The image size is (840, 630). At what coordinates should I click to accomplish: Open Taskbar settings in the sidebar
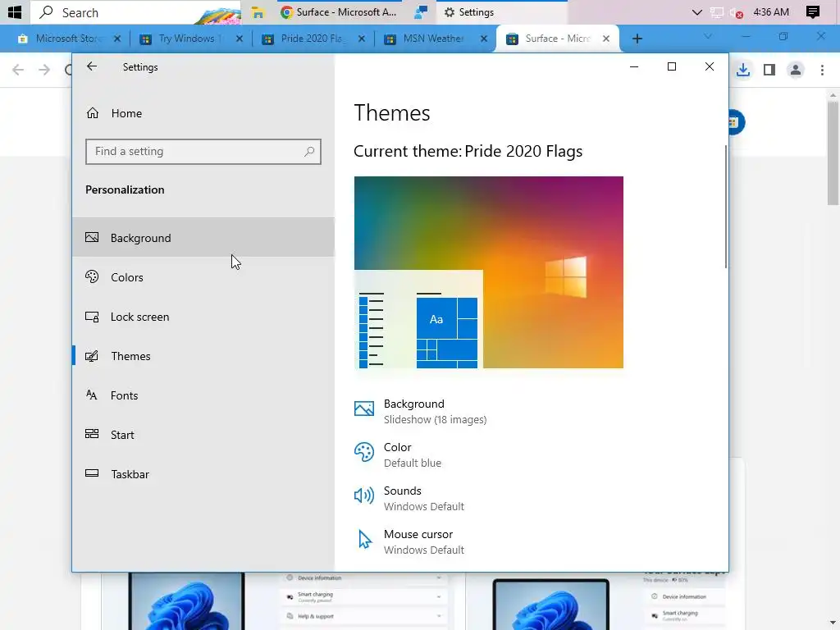click(203, 474)
